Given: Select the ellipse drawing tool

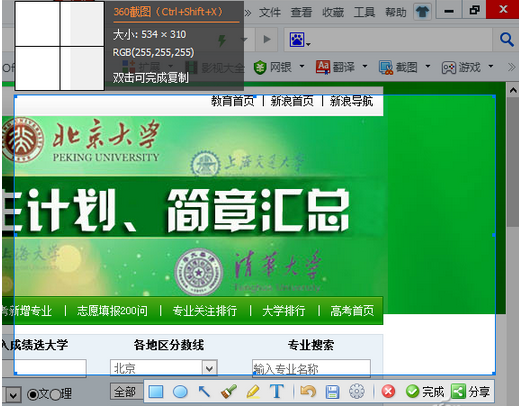Looking at the screenshot, I should click(180, 392).
